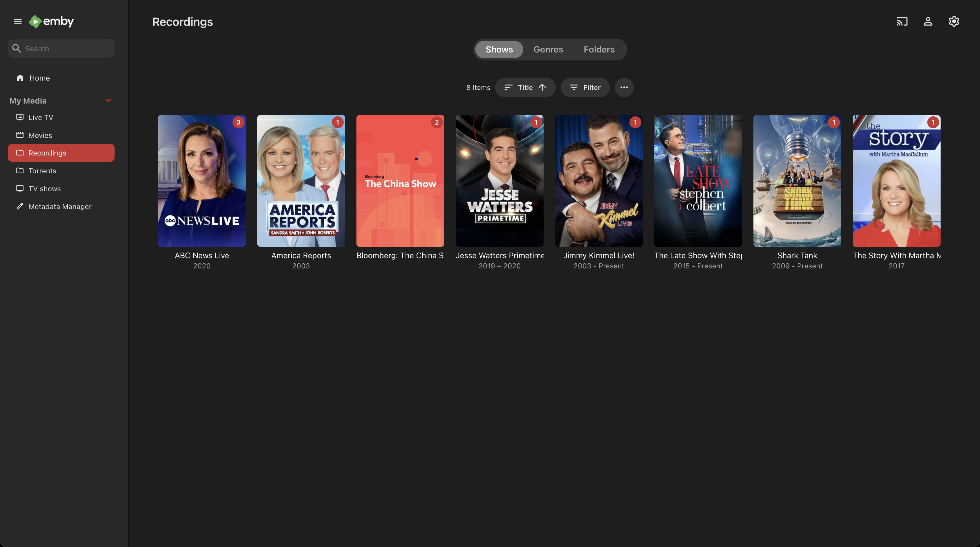Open the ABC News Live poster
Image resolution: width=980 pixels, height=547 pixels.
point(202,181)
